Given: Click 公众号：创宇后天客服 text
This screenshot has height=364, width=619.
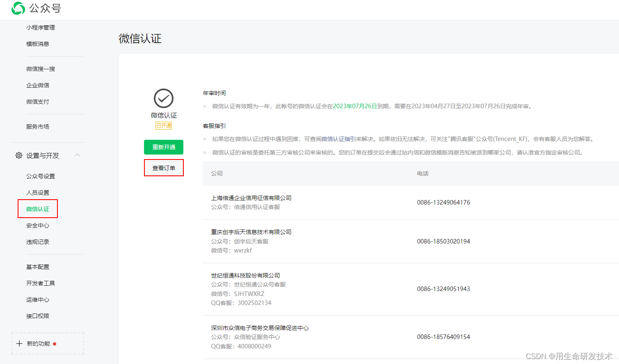Looking at the screenshot, I should point(240,241).
